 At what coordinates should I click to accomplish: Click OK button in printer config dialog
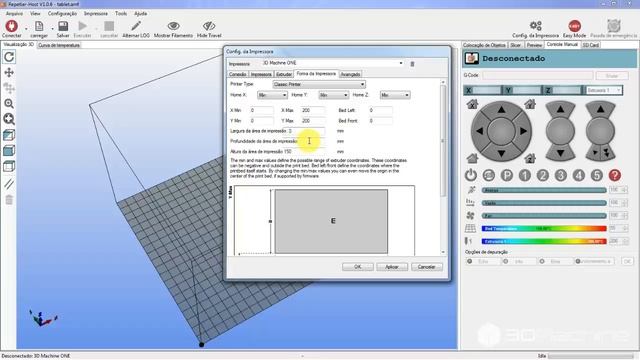[358, 267]
